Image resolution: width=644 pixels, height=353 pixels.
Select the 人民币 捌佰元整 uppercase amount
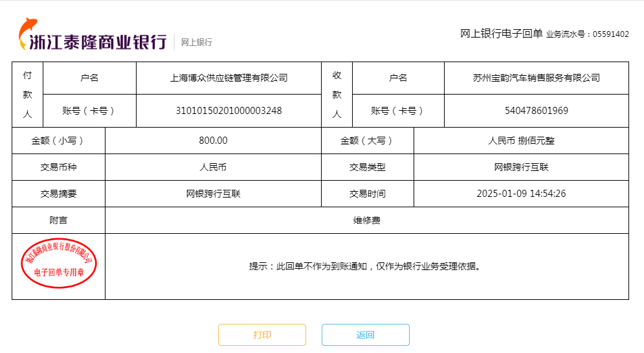[x=521, y=141]
